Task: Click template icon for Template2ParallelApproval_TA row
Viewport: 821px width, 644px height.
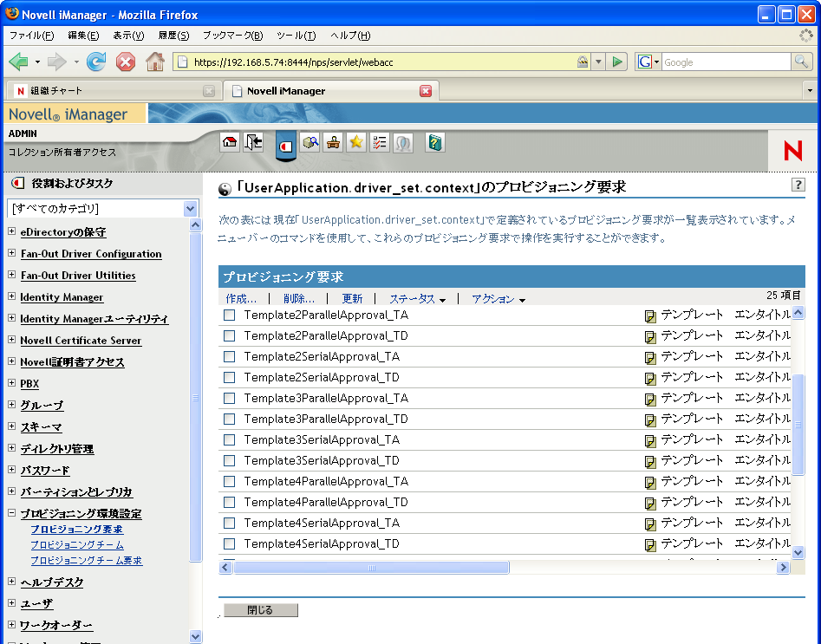Action: pos(650,315)
